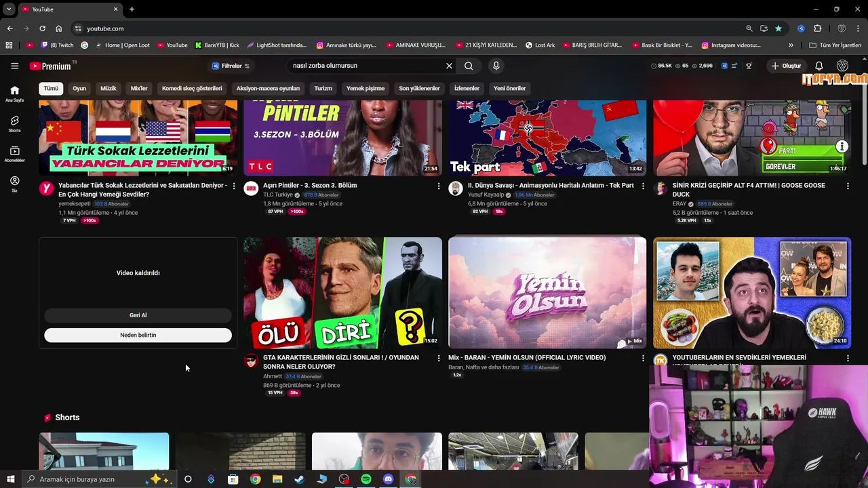
Task: Select the Son yüklenenler chip
Action: [x=419, y=88]
